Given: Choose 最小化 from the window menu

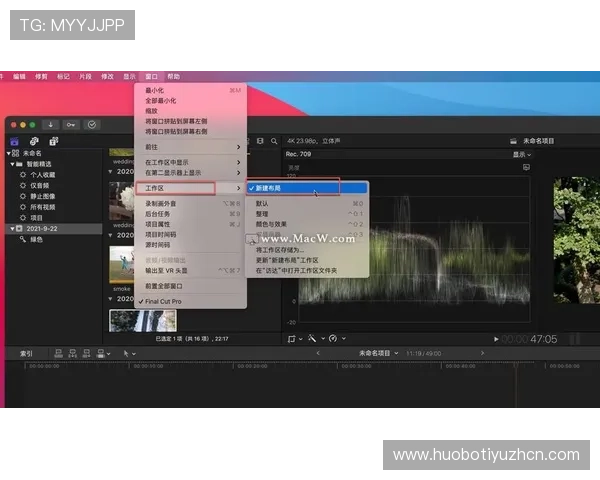Looking at the screenshot, I should pos(190,90).
